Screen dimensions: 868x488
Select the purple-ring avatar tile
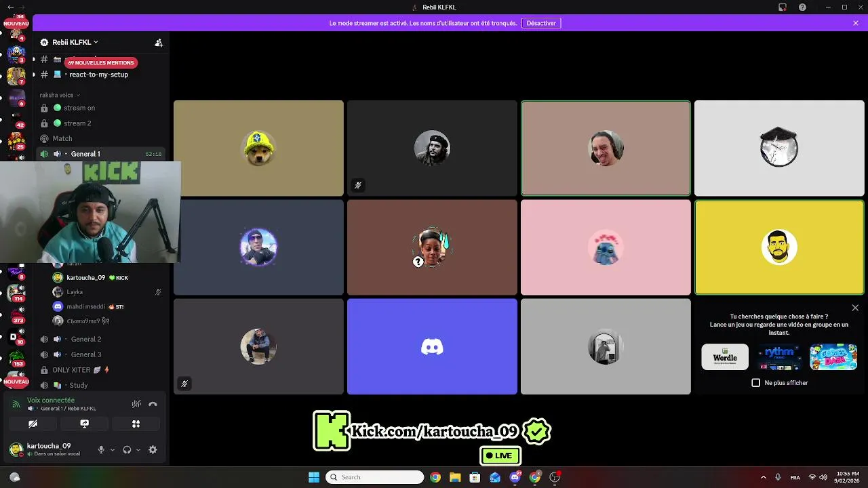point(258,247)
